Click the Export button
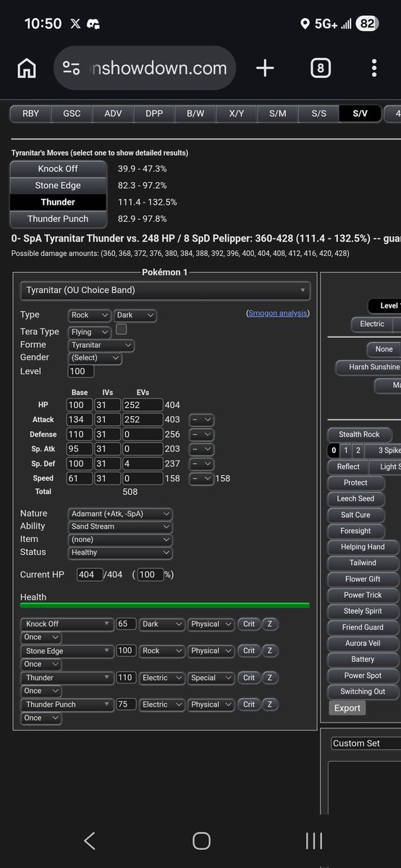This screenshot has width=401, height=868. [347, 708]
